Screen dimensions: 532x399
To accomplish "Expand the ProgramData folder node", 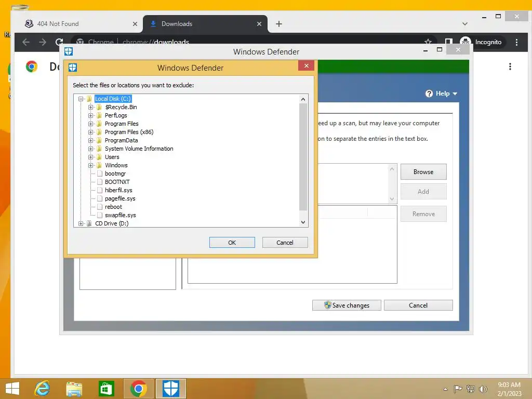I will click(90, 140).
